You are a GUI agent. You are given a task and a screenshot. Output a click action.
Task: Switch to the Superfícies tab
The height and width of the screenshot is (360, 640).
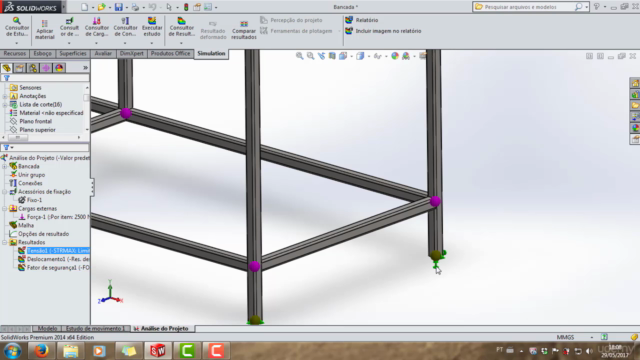[73, 53]
